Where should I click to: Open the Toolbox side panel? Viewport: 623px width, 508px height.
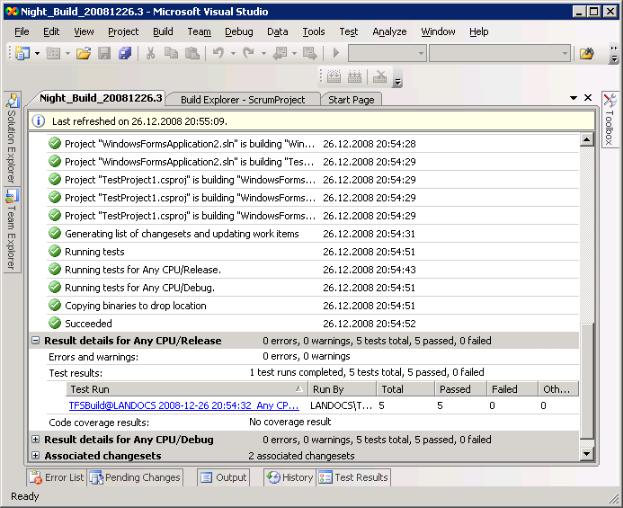click(609, 119)
